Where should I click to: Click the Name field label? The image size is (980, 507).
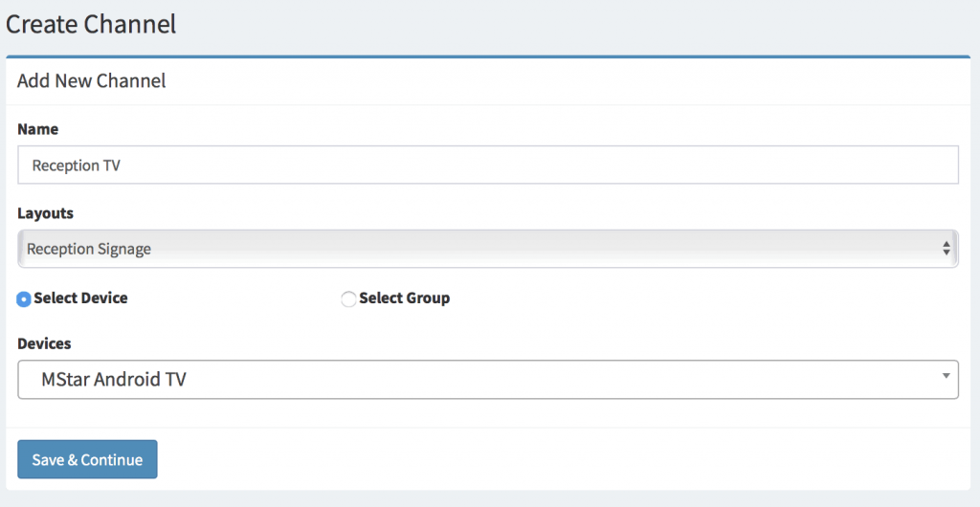click(x=38, y=129)
